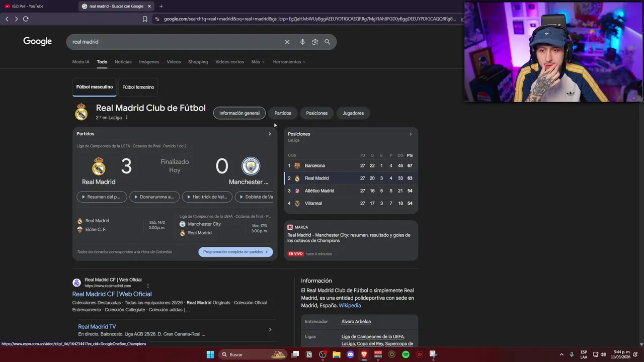The width and height of the screenshot is (644, 362).
Task: Select the Videos cortos tab
Action: (x=229, y=62)
